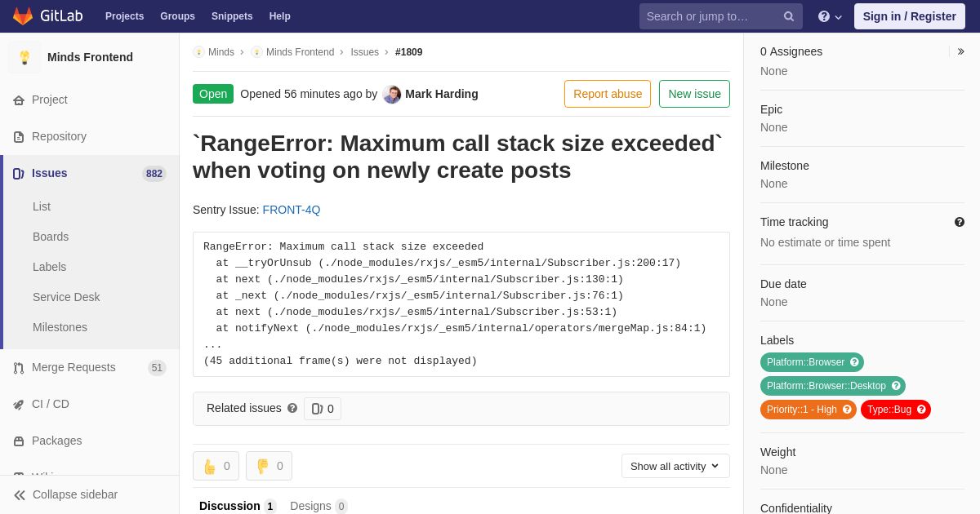Select the Discussion tab

pos(238,506)
